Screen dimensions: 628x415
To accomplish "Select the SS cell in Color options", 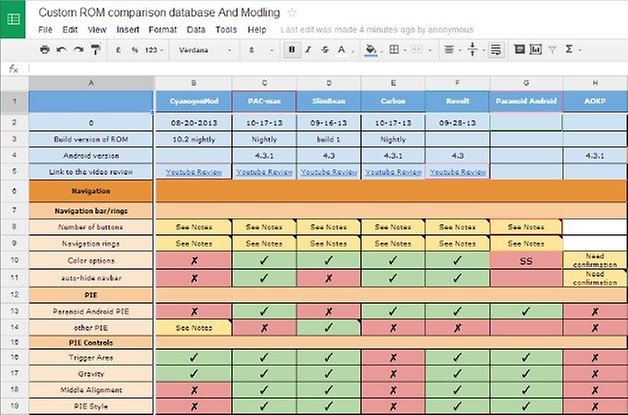I will 526,261.
